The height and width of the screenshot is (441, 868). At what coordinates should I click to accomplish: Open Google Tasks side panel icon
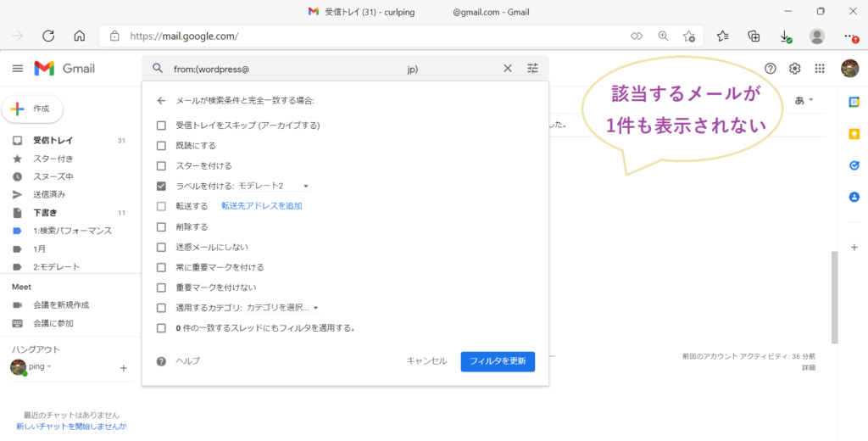pos(854,165)
